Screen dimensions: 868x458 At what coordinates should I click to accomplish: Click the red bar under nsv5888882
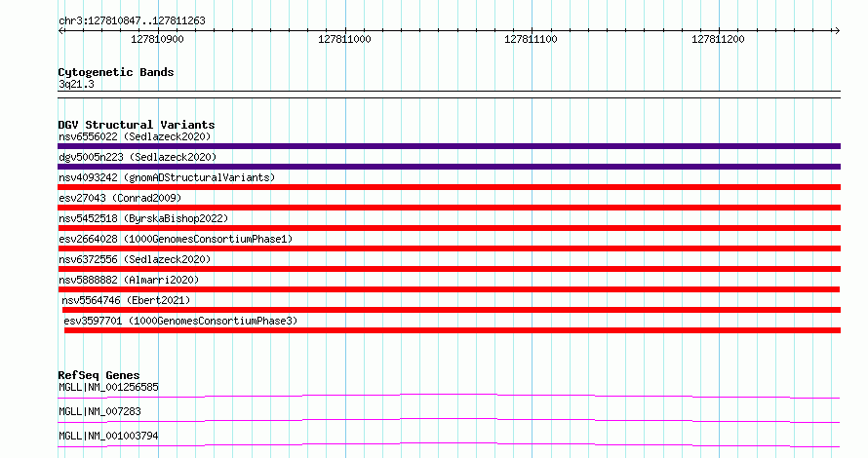[x=449, y=289]
